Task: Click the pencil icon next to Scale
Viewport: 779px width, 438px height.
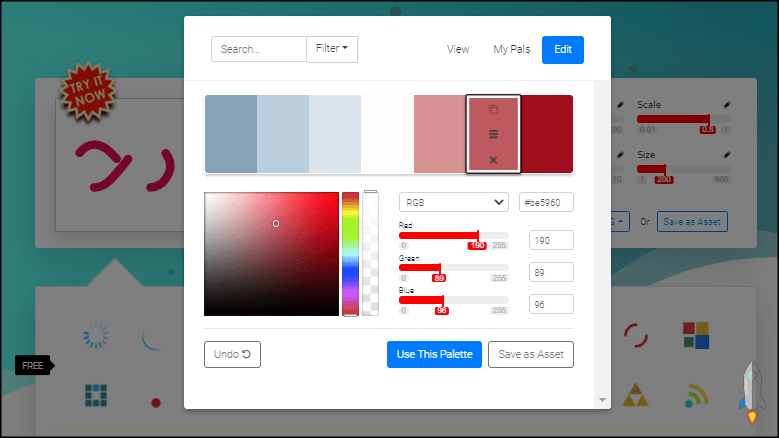Action: 727,105
